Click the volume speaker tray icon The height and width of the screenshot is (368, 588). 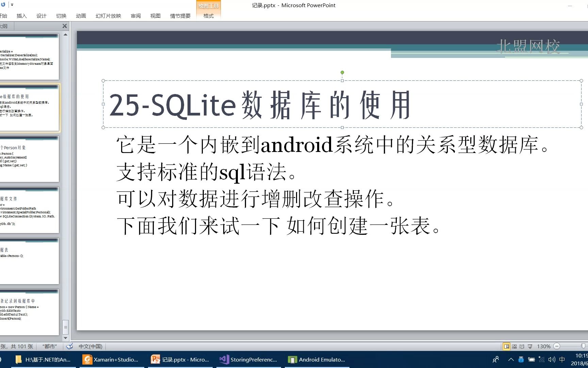click(552, 359)
